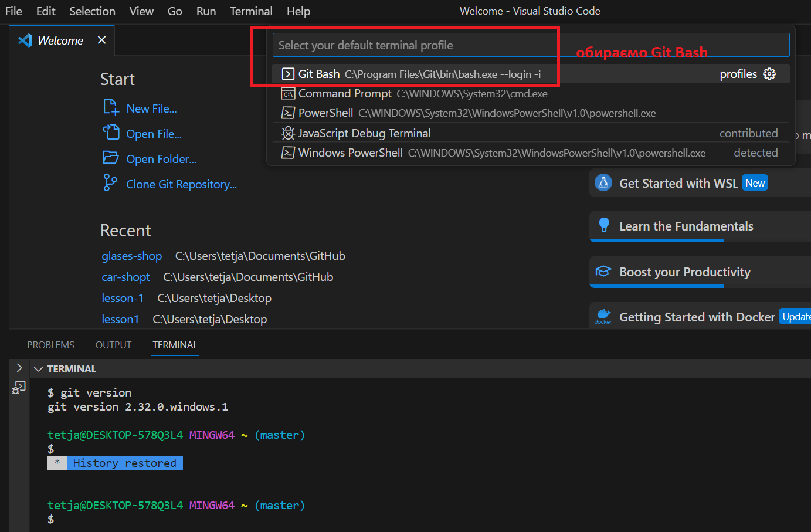This screenshot has height=532, width=811.
Task: Open Boost your Productivity walkthrough
Action: coord(700,272)
